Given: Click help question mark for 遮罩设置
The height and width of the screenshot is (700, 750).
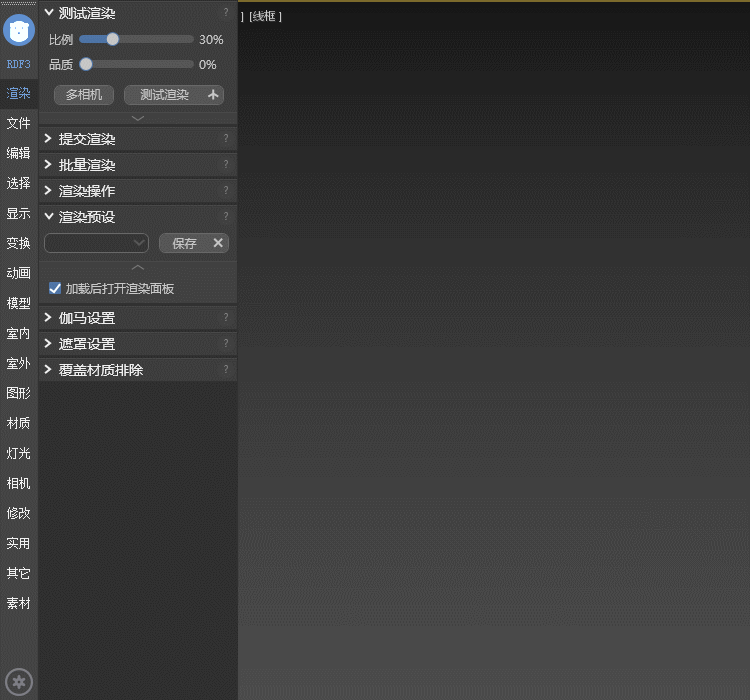Looking at the screenshot, I should pyautogui.click(x=226, y=344).
